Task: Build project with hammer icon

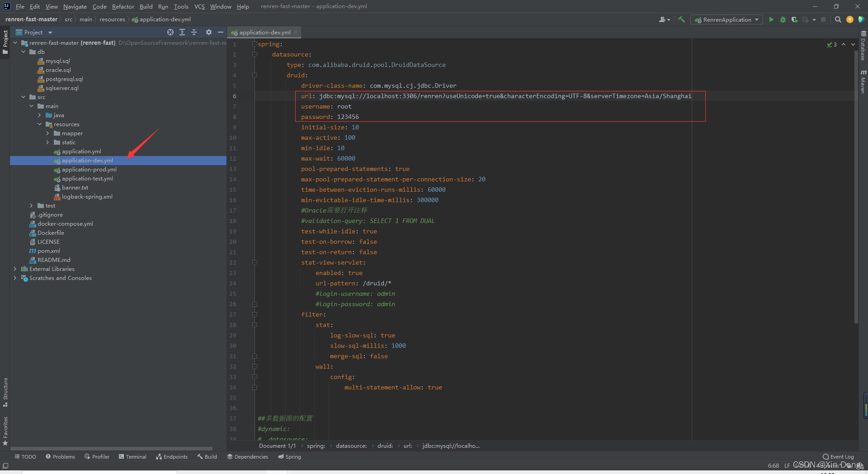Action: pyautogui.click(x=681, y=19)
